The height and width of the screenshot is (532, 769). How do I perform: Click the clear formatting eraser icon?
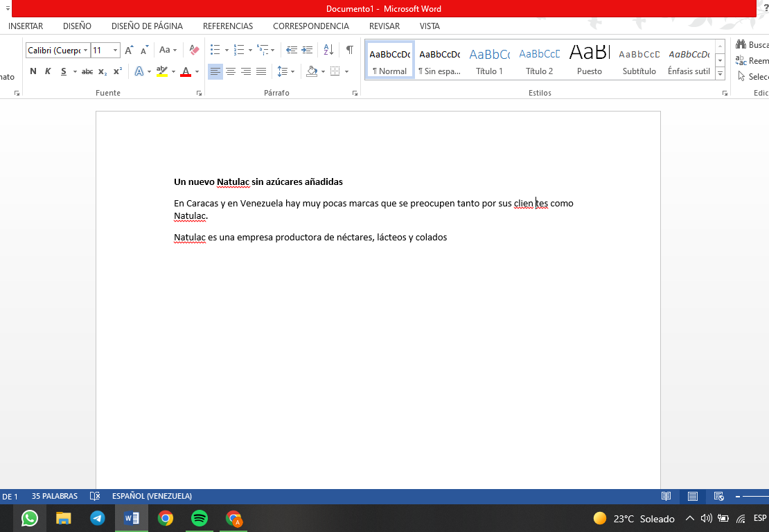coord(194,50)
